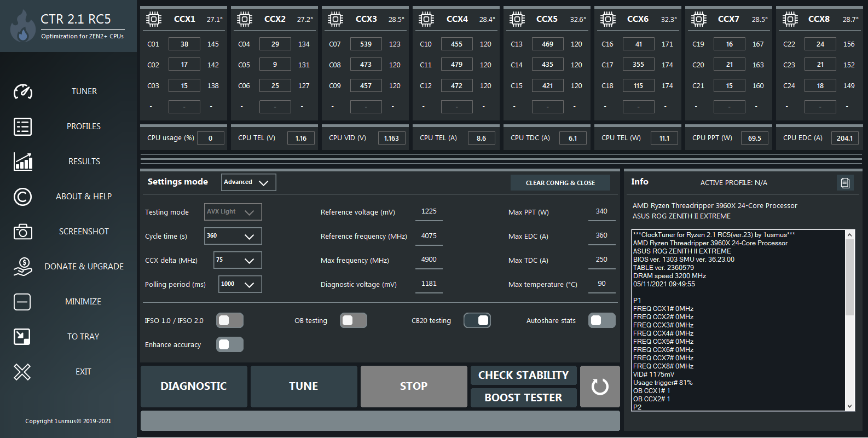
Task: Click the BOOST TESTER button
Action: click(x=524, y=398)
